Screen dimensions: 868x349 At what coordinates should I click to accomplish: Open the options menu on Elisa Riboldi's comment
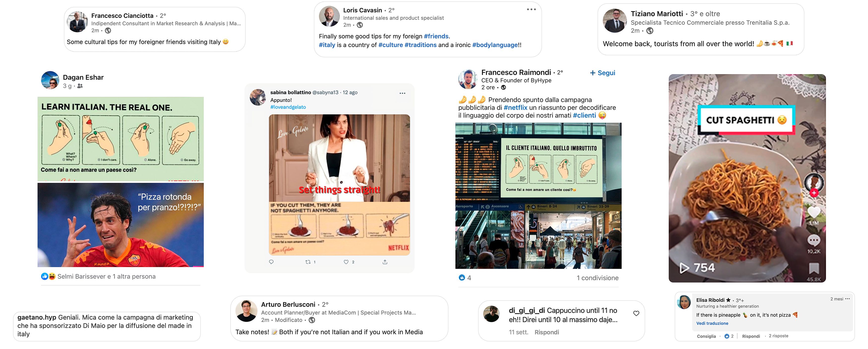click(x=847, y=298)
